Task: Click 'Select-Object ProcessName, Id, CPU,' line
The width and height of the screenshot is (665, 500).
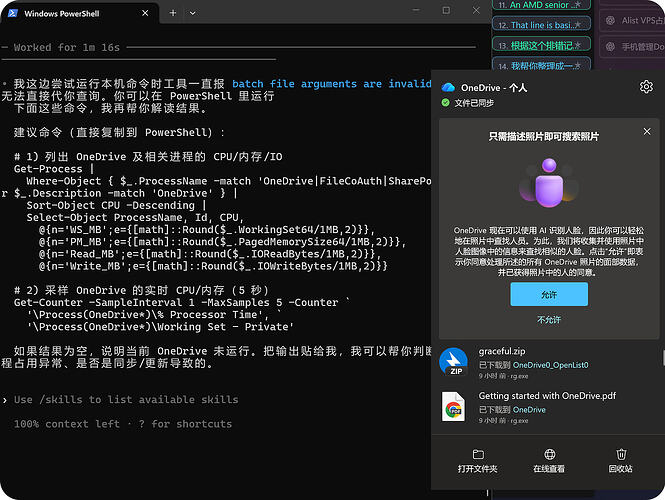Action: [135, 218]
